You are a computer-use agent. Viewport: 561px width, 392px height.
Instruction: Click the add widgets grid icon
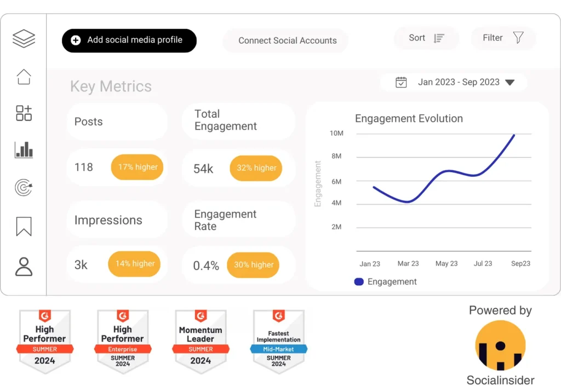pos(24,113)
